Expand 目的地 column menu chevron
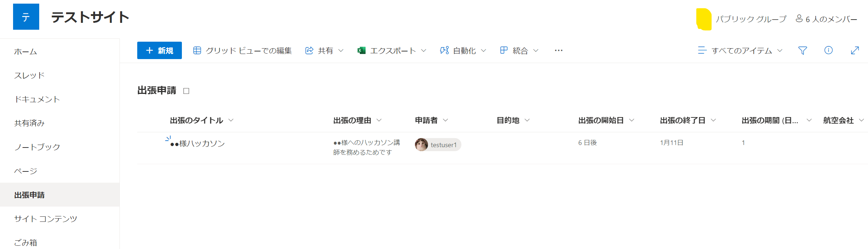 coord(527,120)
